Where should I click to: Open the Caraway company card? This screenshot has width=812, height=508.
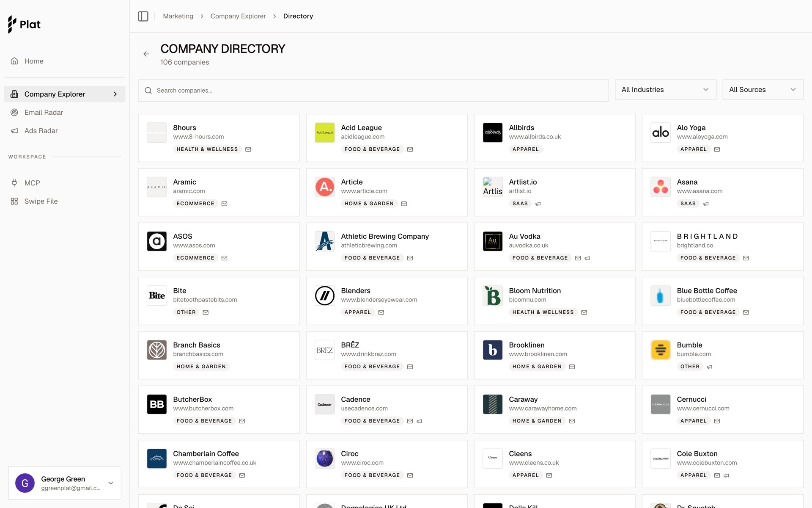[x=554, y=409]
